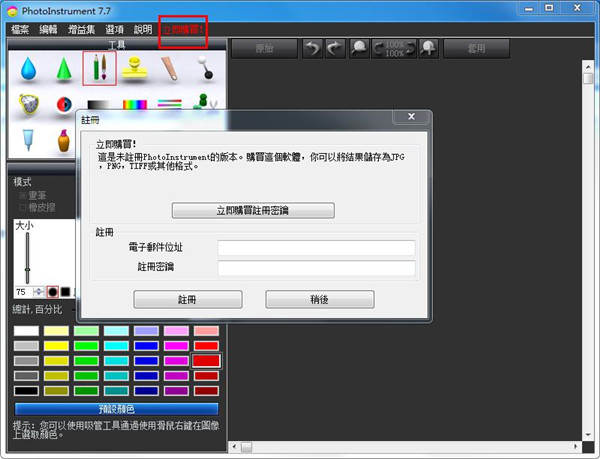
Task: Click the 電子郵件位址 input field
Action: [316, 248]
